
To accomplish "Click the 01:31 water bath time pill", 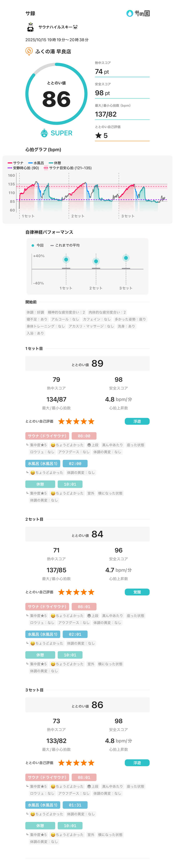I will tap(75, 805).
